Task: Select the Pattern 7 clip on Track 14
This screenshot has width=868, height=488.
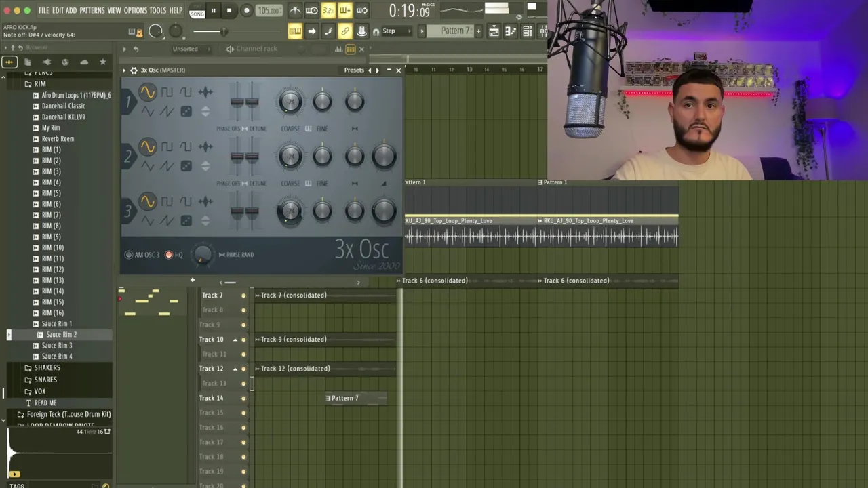Action: (356, 399)
